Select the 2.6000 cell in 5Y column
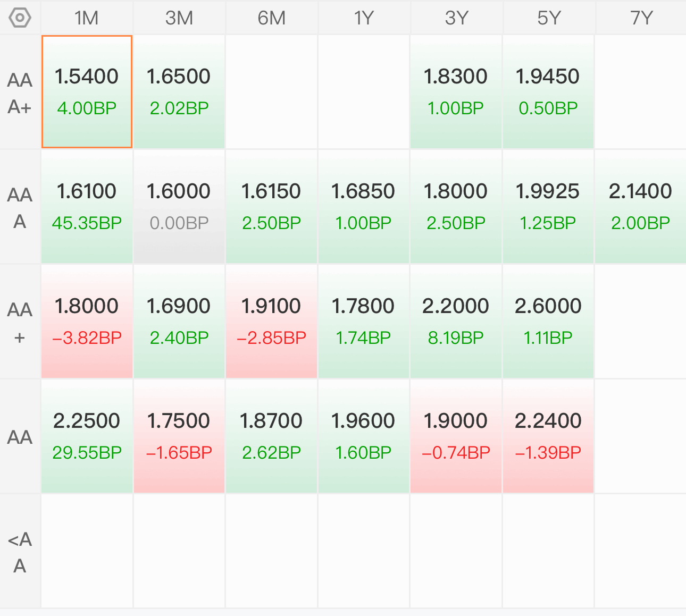Image resolution: width=686 pixels, height=616 pixels. click(548, 321)
